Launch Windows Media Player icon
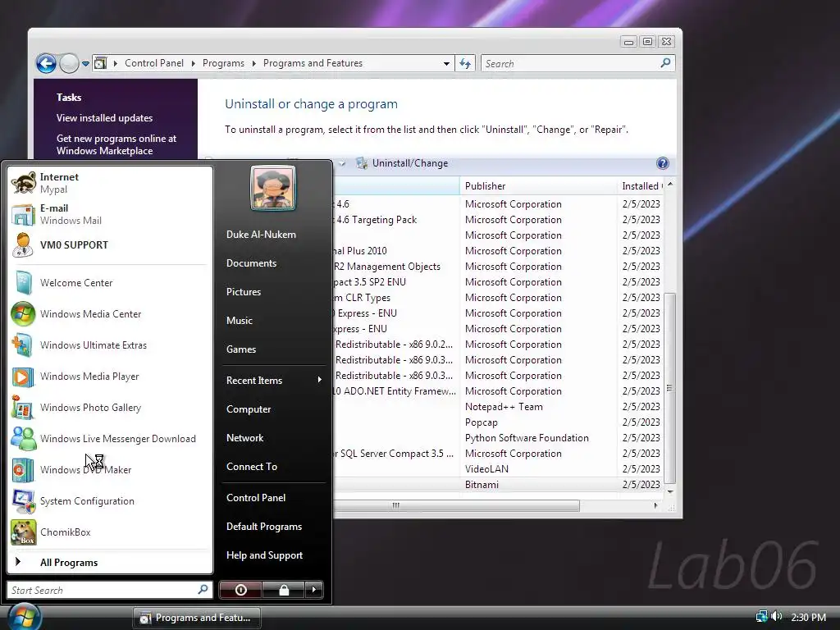 (24, 377)
